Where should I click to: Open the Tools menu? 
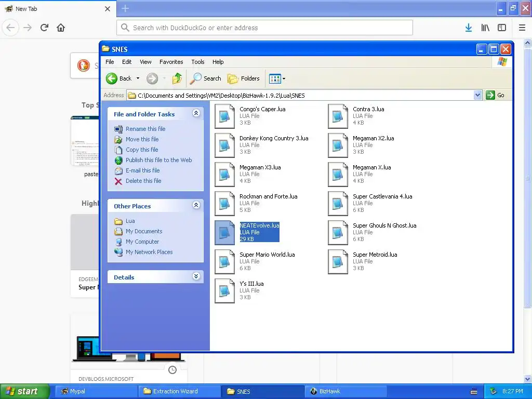tap(198, 62)
